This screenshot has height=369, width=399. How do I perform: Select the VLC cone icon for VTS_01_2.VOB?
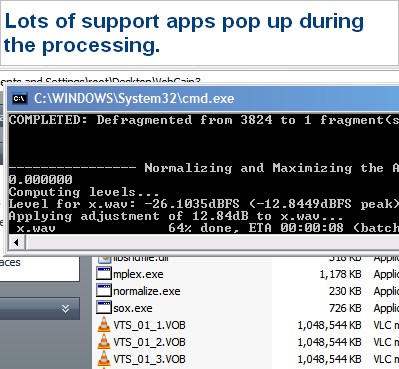point(104,342)
